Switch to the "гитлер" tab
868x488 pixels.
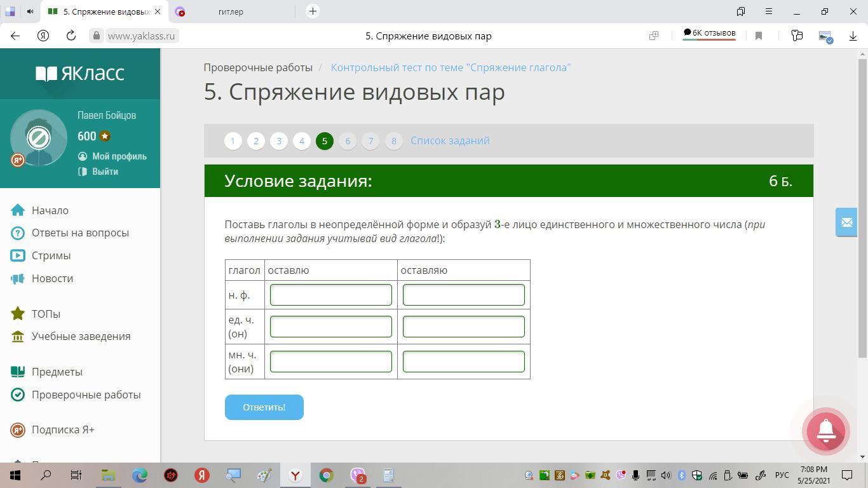point(230,11)
